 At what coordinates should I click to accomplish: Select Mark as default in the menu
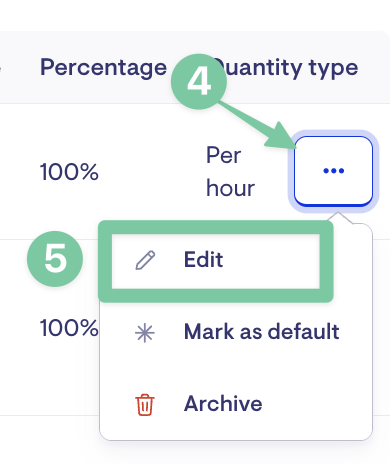click(236, 332)
